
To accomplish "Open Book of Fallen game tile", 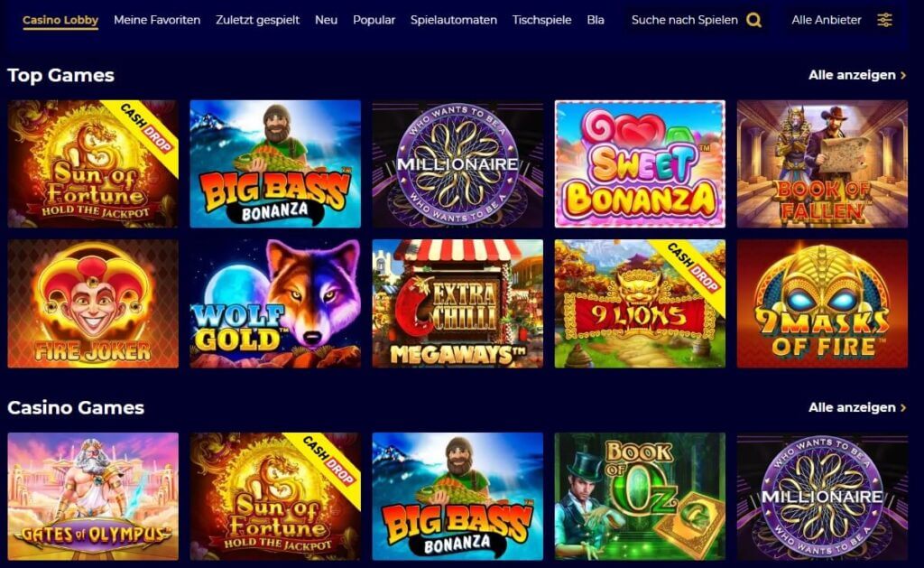I will pyautogui.click(x=822, y=163).
